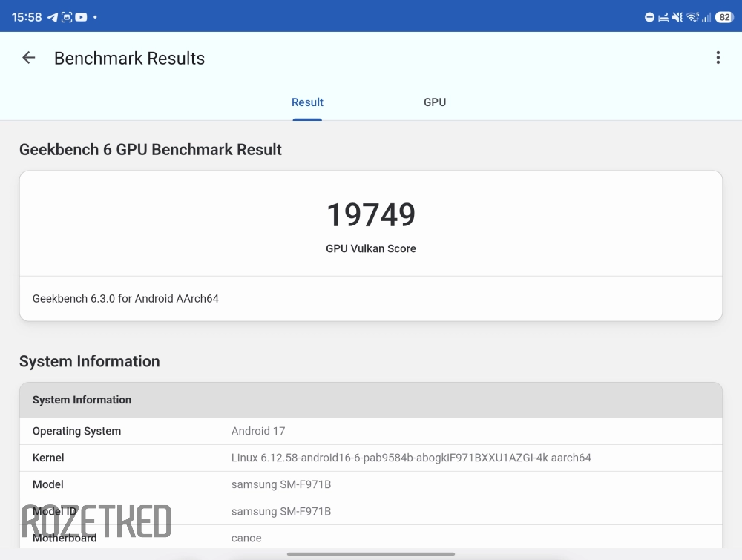Select the Result tab
This screenshot has width=742, height=560.
pos(307,102)
